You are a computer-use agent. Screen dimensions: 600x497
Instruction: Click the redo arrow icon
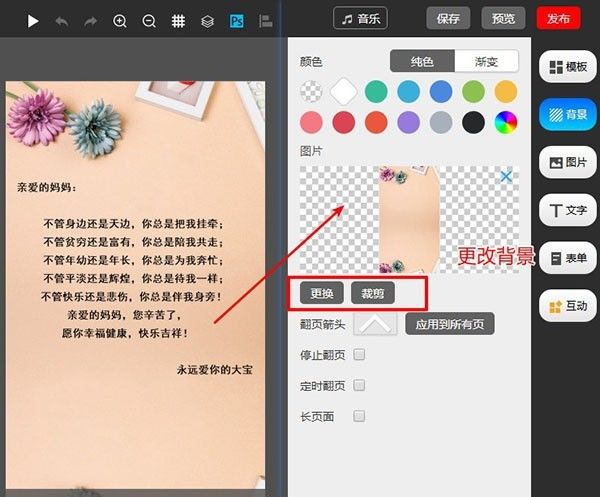[91, 21]
